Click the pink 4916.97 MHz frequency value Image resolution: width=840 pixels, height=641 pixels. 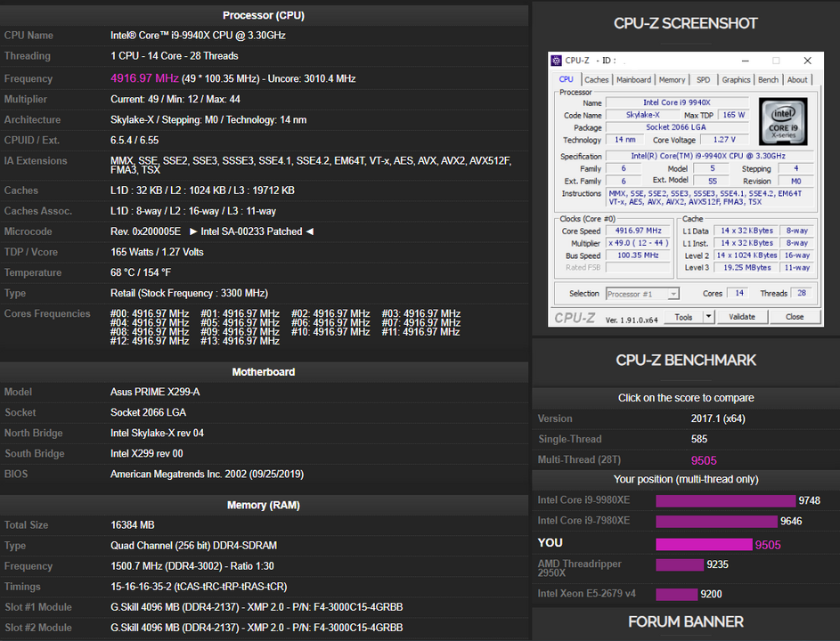(x=144, y=78)
